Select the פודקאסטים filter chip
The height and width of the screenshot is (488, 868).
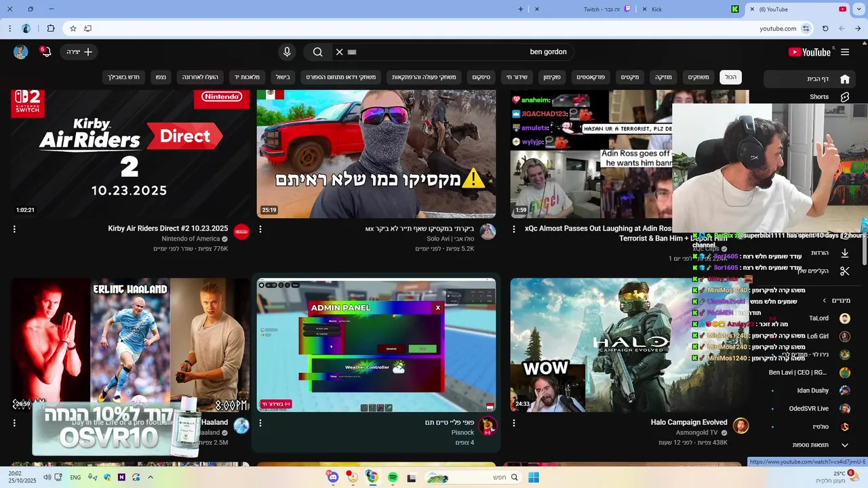click(591, 77)
